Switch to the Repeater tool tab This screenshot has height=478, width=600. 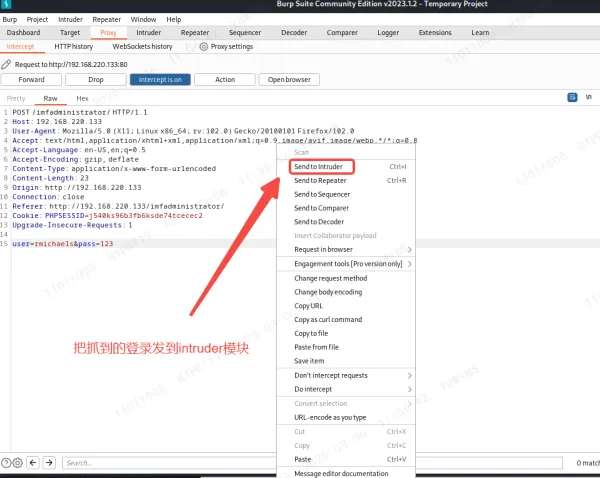195,33
